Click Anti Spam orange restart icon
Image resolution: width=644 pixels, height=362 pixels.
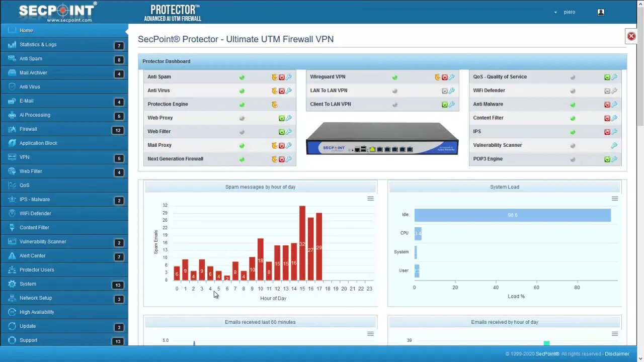pyautogui.click(x=274, y=77)
